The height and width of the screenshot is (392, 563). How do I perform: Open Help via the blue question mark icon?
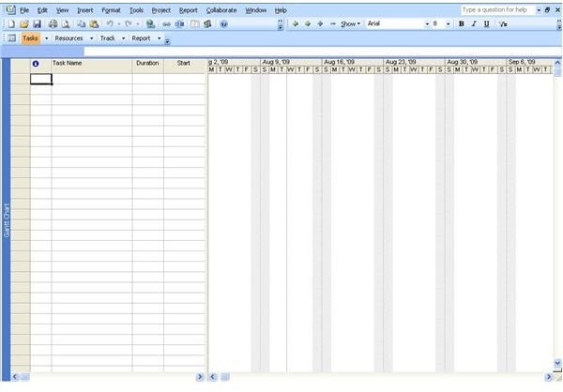(x=224, y=24)
